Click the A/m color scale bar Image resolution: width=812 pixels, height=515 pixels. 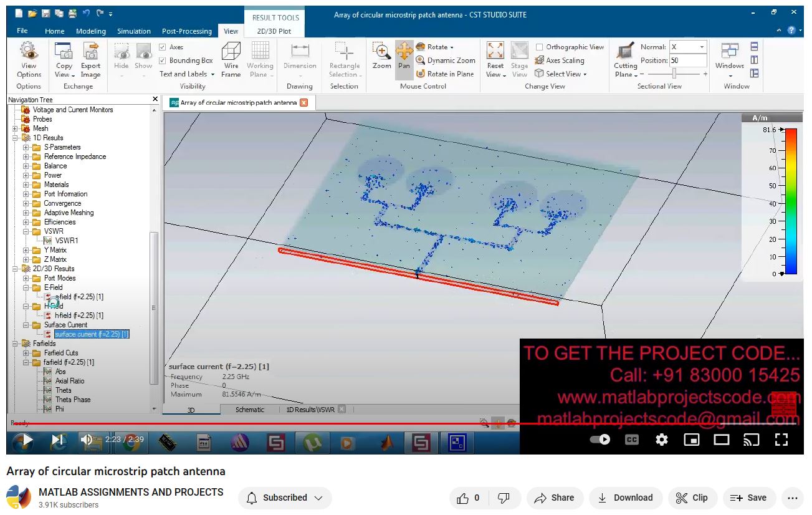tap(791, 201)
